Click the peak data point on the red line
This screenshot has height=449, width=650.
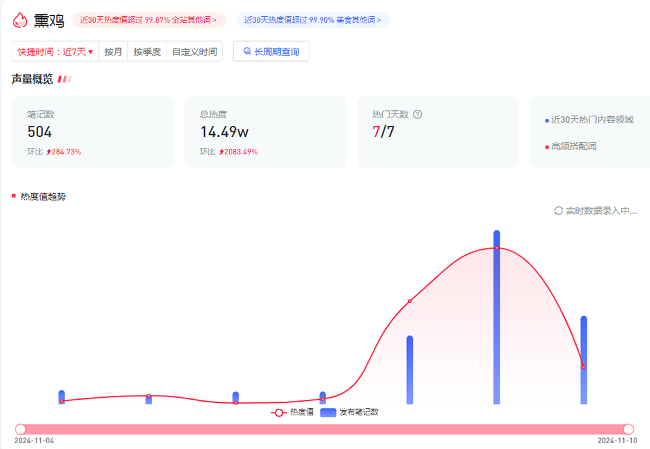pyautogui.click(x=497, y=248)
